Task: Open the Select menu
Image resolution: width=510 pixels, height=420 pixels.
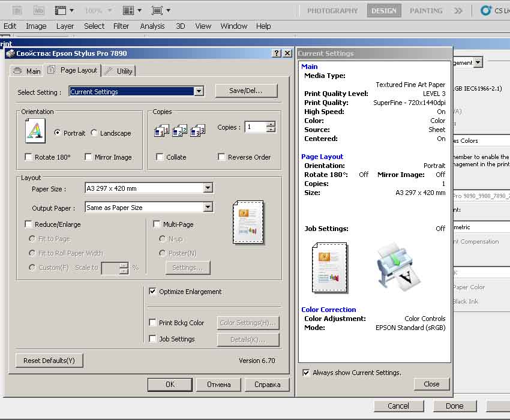Action: [94, 26]
